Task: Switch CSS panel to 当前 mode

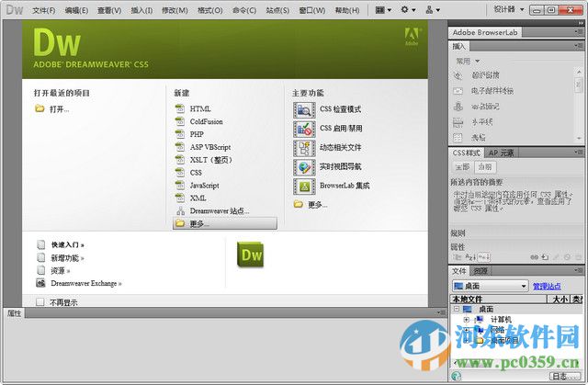Action: [x=485, y=167]
